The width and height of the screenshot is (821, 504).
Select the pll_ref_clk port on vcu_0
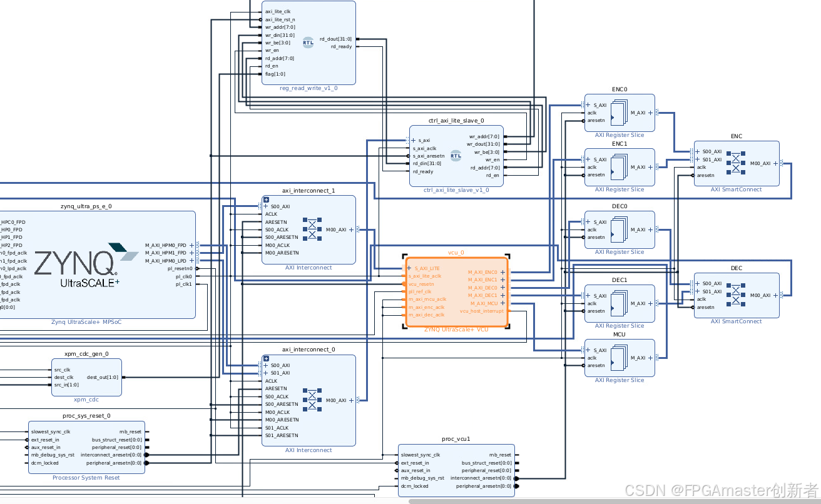[x=420, y=291]
